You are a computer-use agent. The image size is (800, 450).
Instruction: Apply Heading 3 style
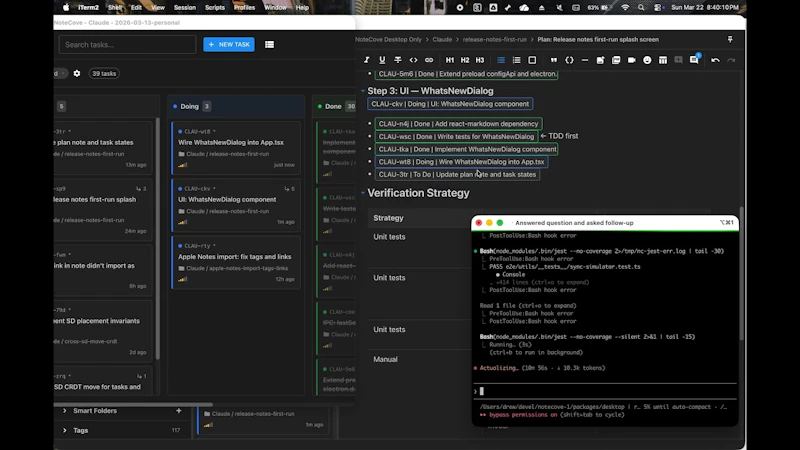[x=480, y=60]
